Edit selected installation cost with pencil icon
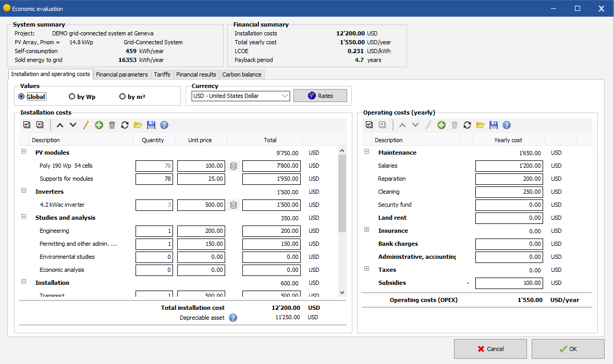The image size is (614, 364). (86, 125)
